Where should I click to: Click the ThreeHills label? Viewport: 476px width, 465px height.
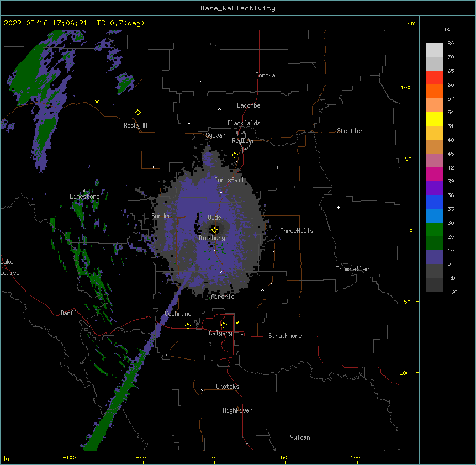point(297,231)
